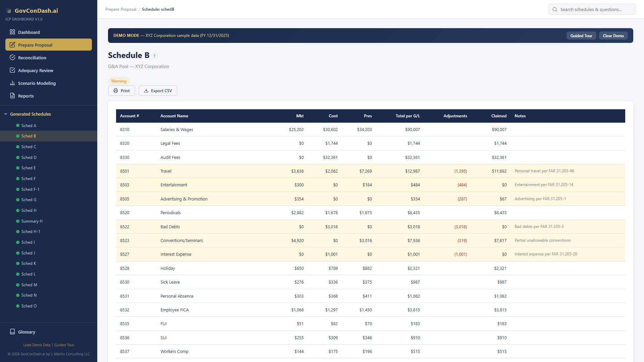644x362 pixels.
Task: Click the Dashboard grid icon
Action: [12, 32]
